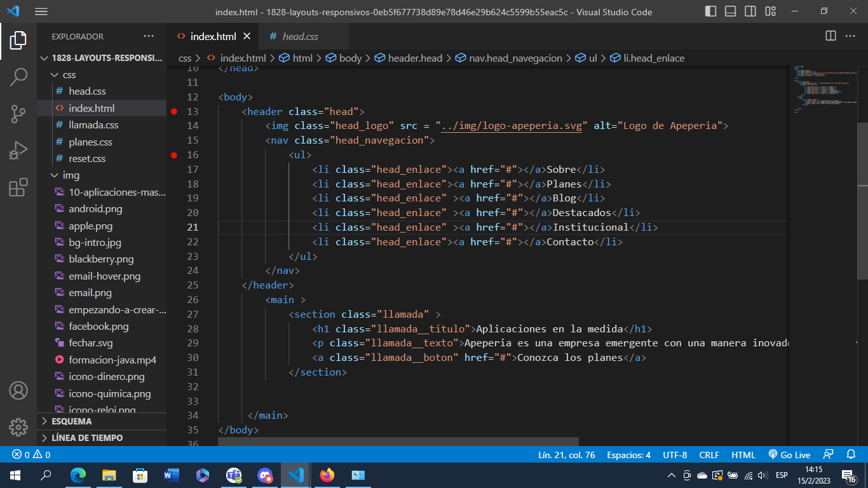This screenshot has height=488, width=868.
Task: Open notifications bell in status bar
Action: tap(851, 455)
